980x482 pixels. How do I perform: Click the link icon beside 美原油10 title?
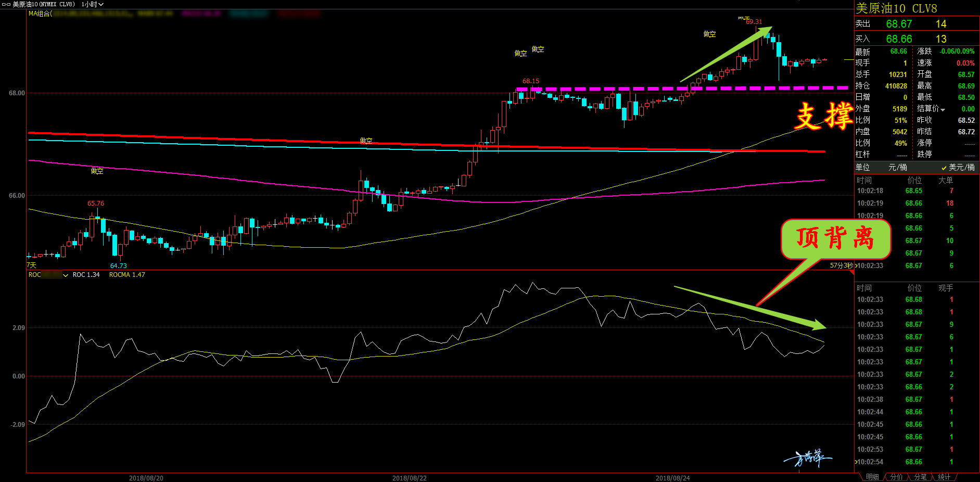pos(6,4)
